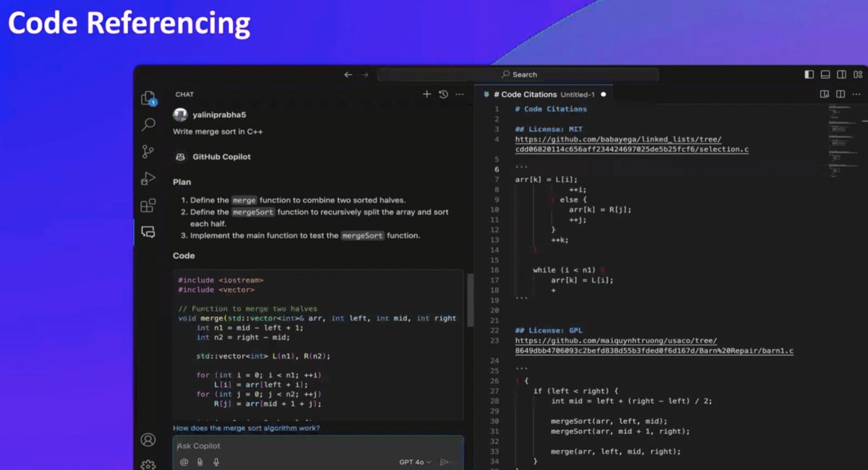Viewport: 868px width, 470px height.
Task: Click the 'Code' heading in chat
Action: click(184, 256)
